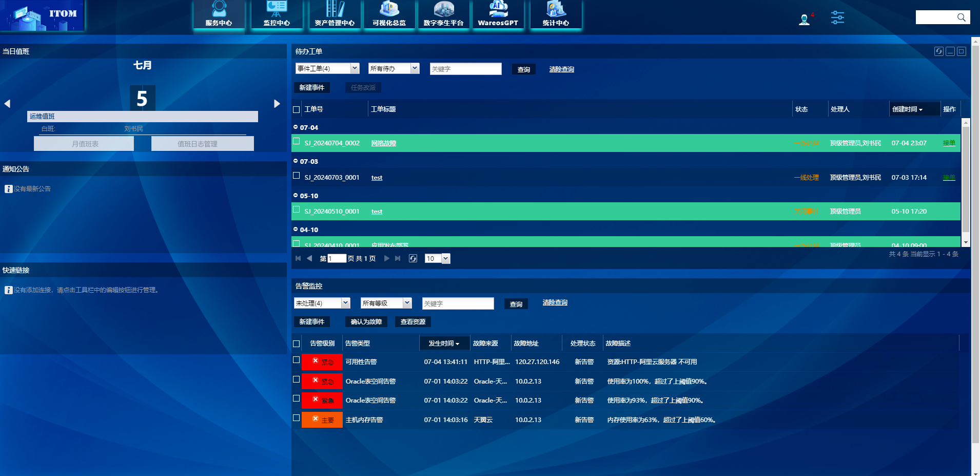Go to last page of work order list
The image size is (980, 476).
click(x=398, y=258)
